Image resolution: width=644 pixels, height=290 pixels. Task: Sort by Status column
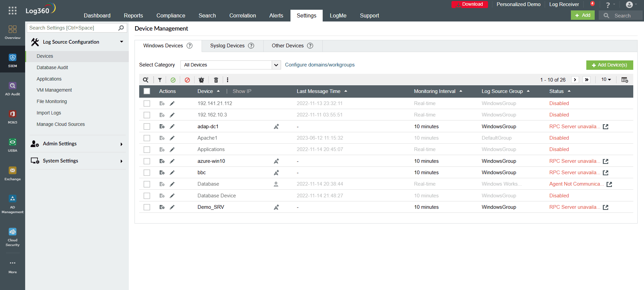click(x=560, y=91)
